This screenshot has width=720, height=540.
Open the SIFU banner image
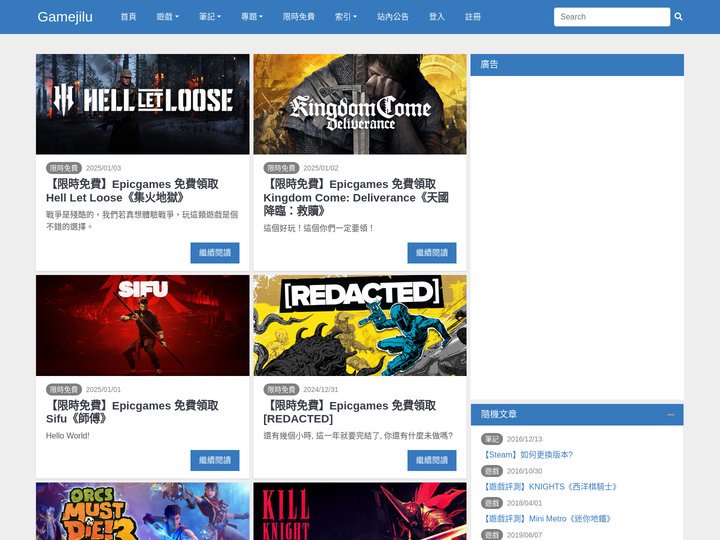tap(143, 326)
